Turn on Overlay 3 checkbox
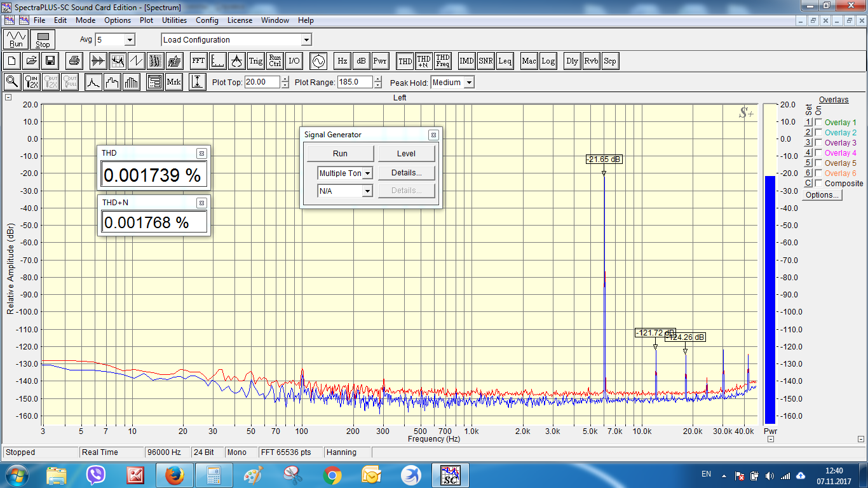The width and height of the screenshot is (868, 488). 818,143
